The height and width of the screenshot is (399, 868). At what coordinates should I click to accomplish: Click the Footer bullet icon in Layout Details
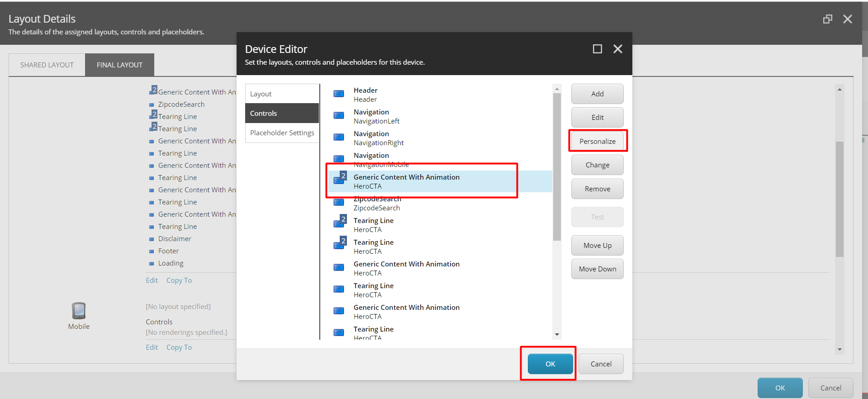[152, 252]
